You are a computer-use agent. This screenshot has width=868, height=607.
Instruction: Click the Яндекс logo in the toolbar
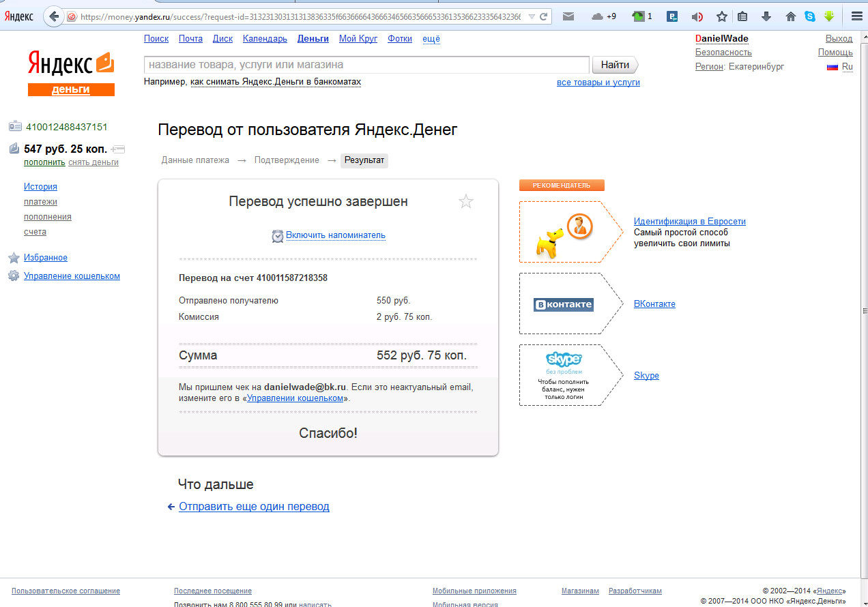pyautogui.click(x=19, y=16)
